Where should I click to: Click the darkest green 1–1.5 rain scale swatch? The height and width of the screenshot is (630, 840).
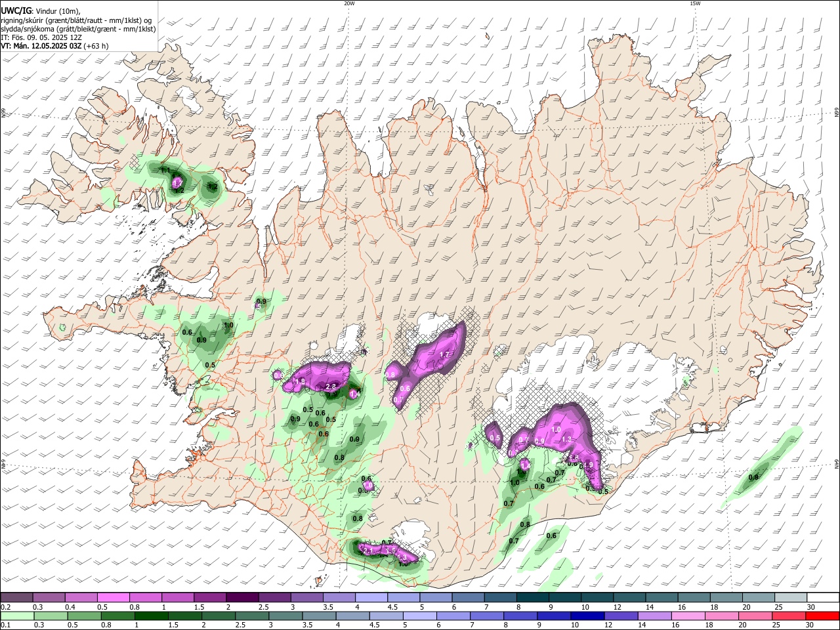[152, 616]
